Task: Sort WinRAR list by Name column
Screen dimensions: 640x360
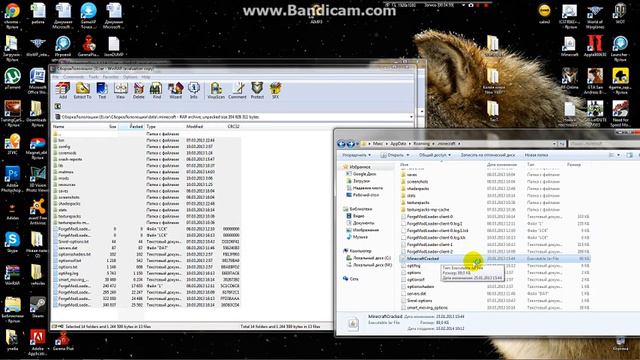Action: tap(59, 127)
